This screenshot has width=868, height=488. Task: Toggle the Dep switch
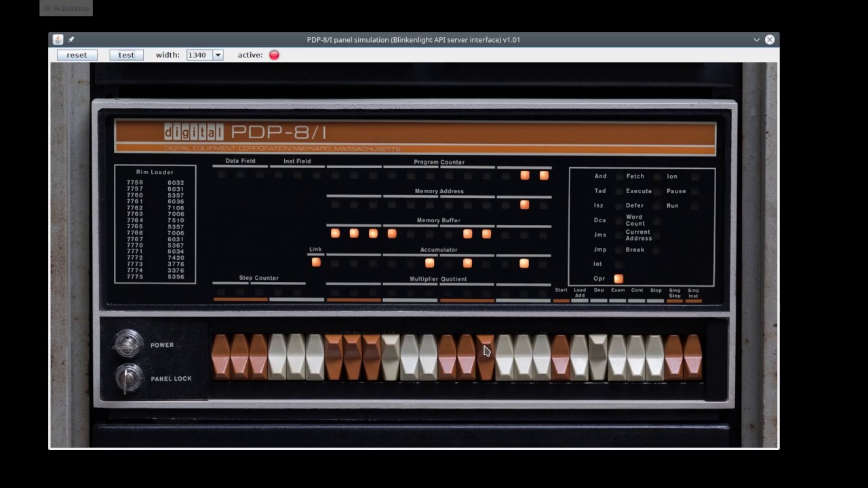click(598, 357)
